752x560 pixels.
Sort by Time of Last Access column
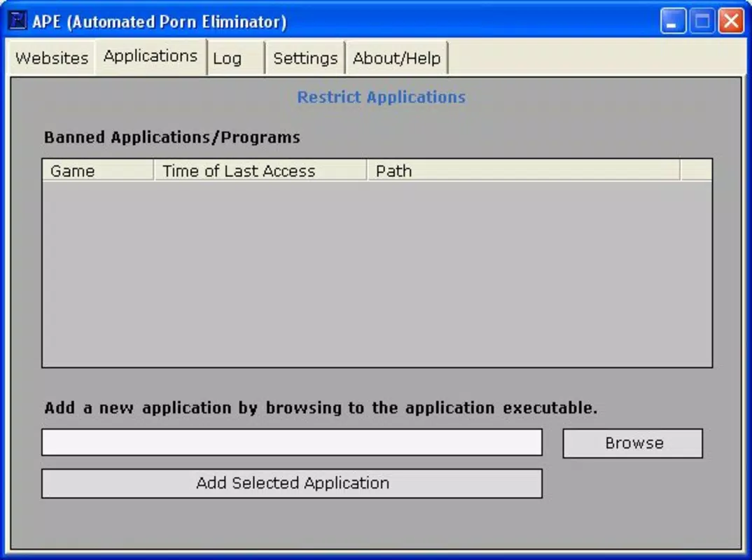pyautogui.click(x=260, y=171)
